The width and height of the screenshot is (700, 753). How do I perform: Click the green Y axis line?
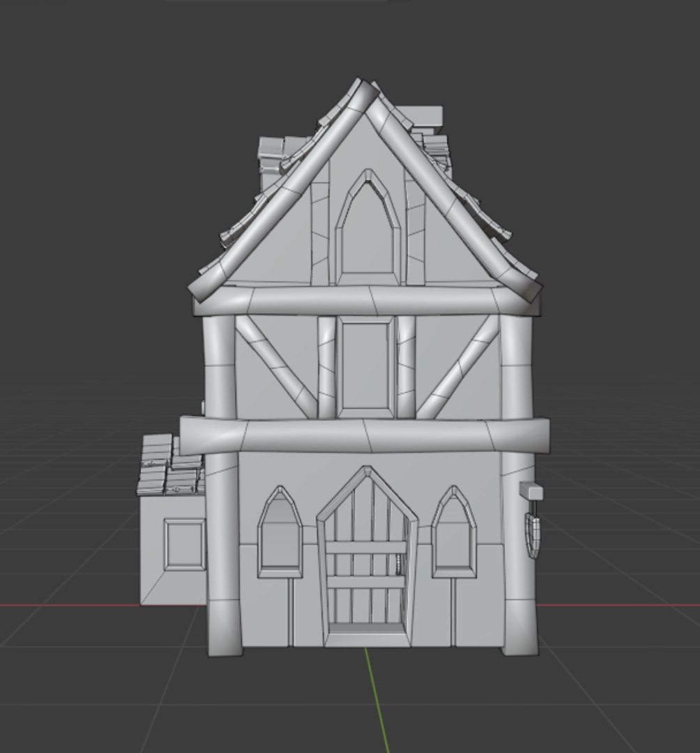(x=377, y=700)
